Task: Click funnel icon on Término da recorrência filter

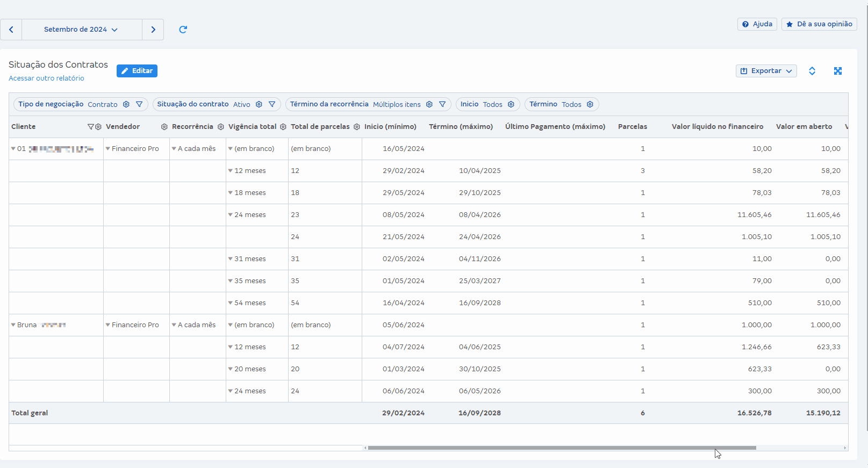Action: [442, 104]
